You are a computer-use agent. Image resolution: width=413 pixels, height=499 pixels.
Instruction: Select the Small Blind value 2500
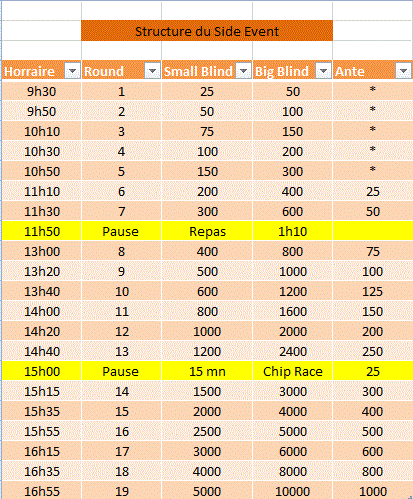click(207, 431)
